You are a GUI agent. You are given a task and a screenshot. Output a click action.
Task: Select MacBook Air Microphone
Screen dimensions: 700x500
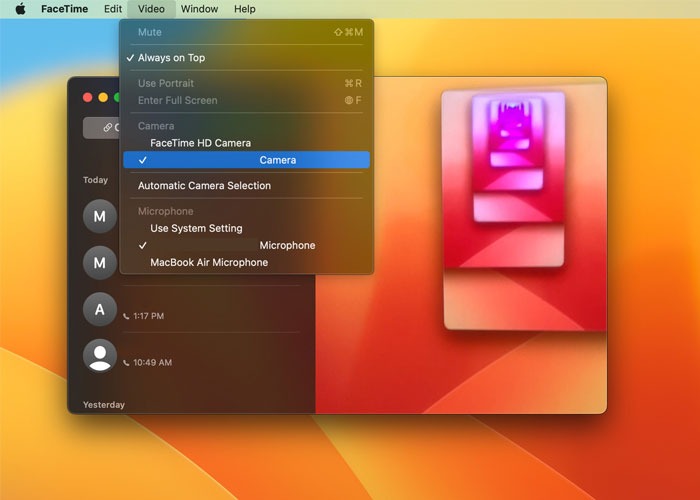pyautogui.click(x=246, y=262)
